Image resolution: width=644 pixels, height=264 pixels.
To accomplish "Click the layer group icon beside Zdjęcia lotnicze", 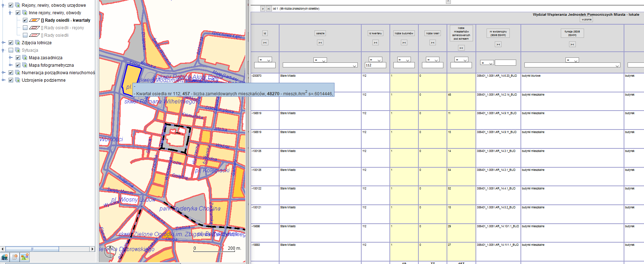I will click(17, 43).
